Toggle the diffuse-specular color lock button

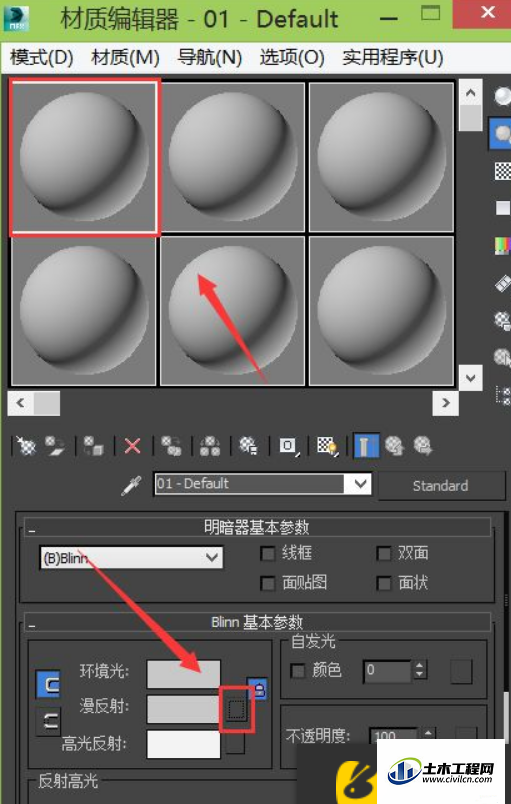coord(48,722)
